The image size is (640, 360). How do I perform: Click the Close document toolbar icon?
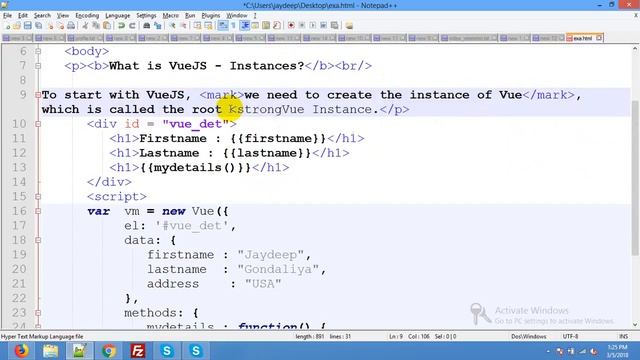(x=50, y=26)
